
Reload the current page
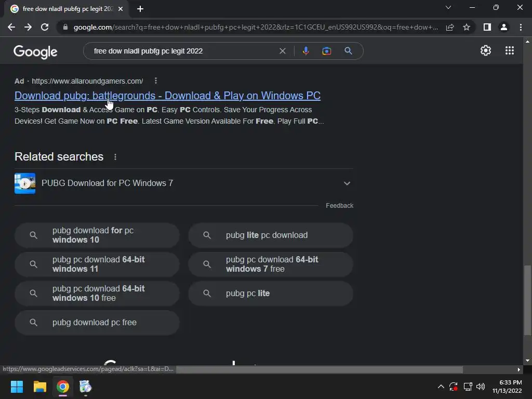pyautogui.click(x=45, y=27)
